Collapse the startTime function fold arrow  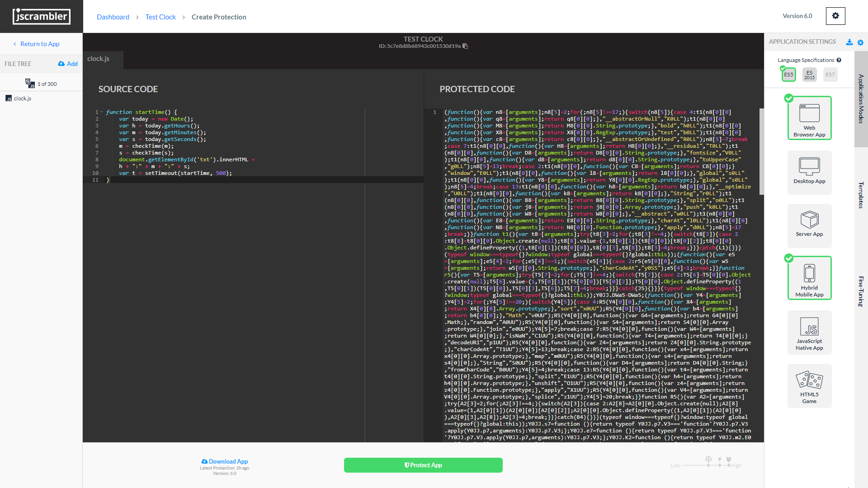click(x=102, y=112)
